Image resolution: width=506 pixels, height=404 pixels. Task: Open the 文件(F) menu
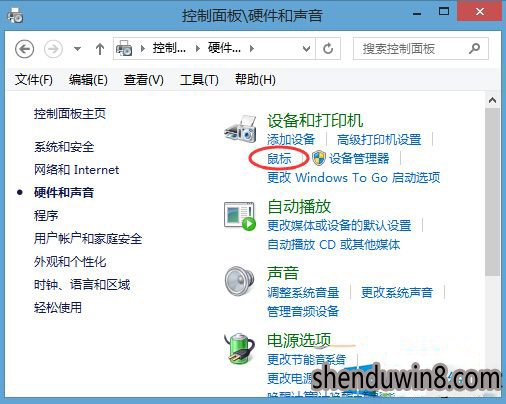click(x=34, y=80)
